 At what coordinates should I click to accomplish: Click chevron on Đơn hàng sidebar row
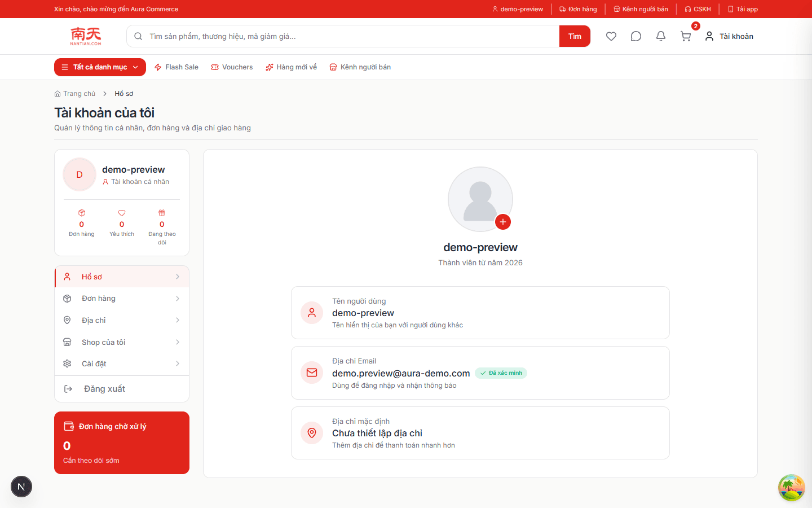[178, 299]
